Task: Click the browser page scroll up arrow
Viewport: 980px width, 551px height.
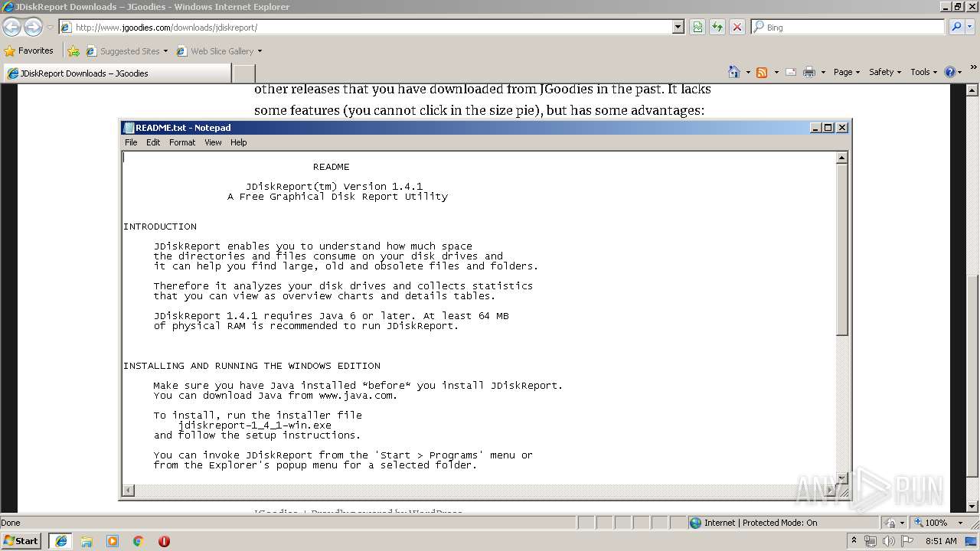Action: (x=973, y=90)
